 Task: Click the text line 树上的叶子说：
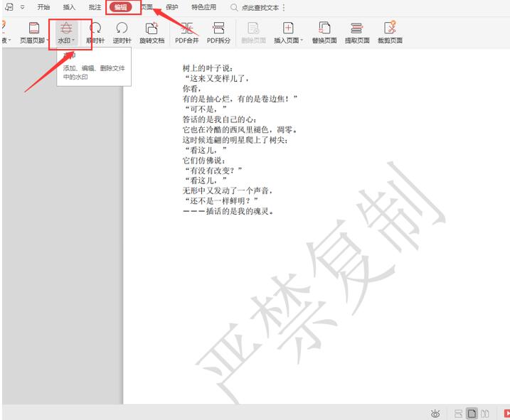[x=208, y=68]
